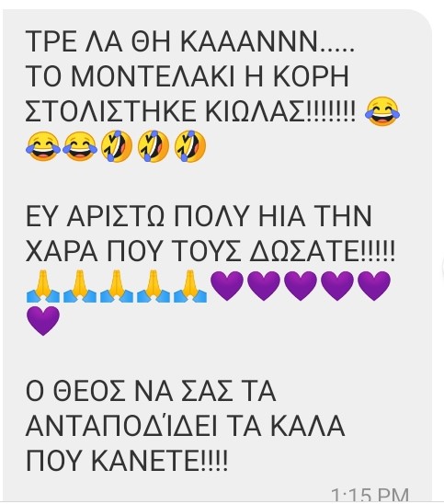
Task: Click the text ΠΟΥ ΚΑΝΕΤΕ!!!!
Action: 127,461
